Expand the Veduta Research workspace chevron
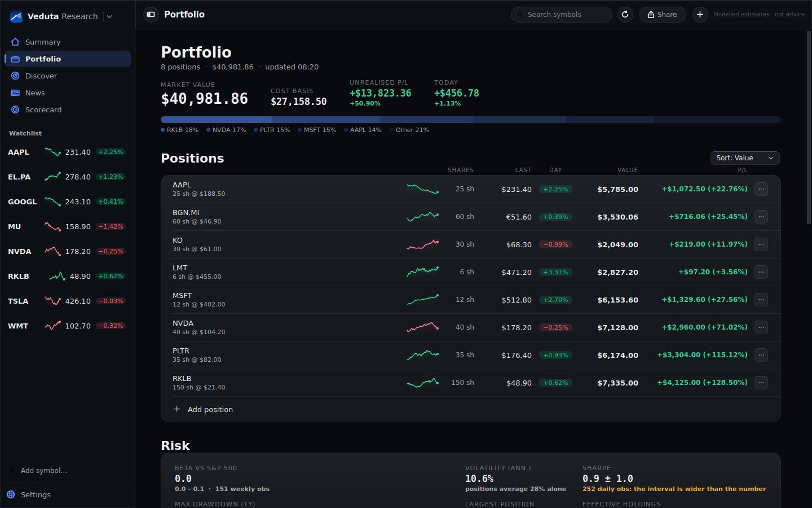Viewport: 812px width, 508px height. [109, 16]
